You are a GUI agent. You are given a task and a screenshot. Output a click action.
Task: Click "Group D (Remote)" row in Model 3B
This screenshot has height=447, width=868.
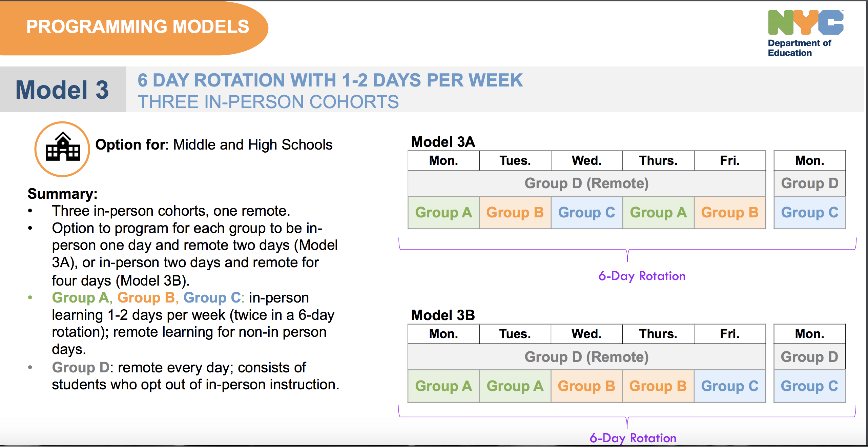click(586, 357)
